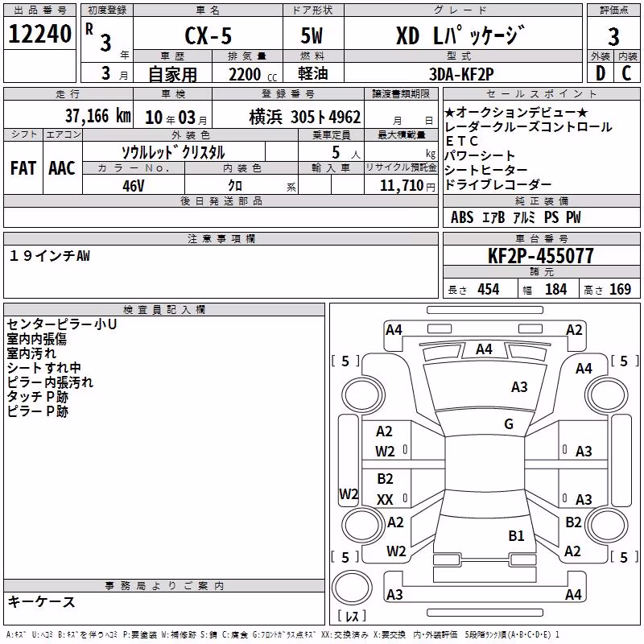Click the color number 46V
The height and width of the screenshot is (644, 644).
133,186
